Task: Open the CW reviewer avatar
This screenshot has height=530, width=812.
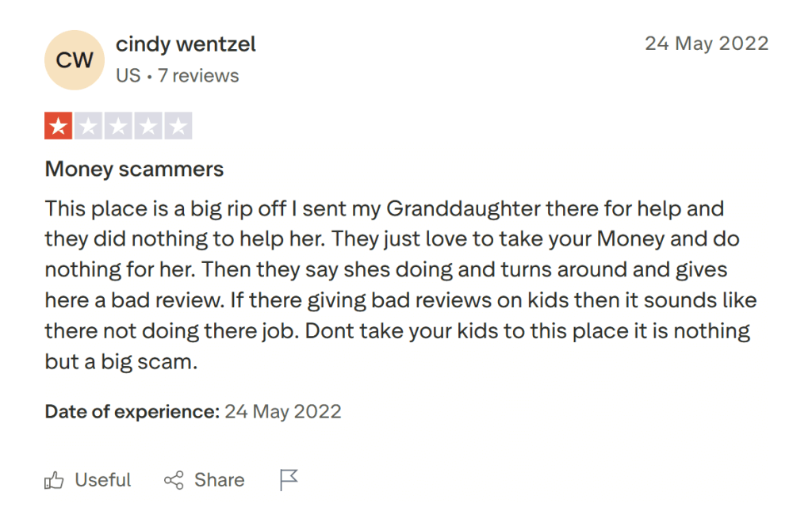Action: tap(75, 59)
